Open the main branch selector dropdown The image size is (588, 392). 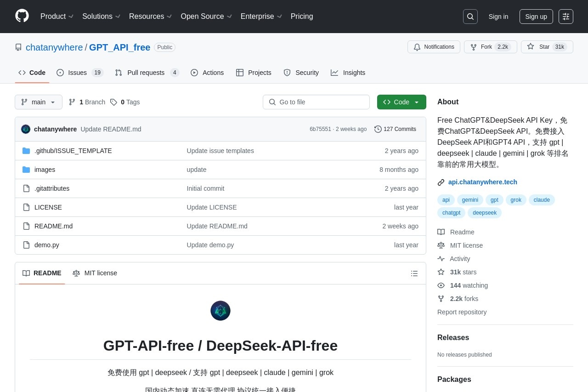point(39,102)
